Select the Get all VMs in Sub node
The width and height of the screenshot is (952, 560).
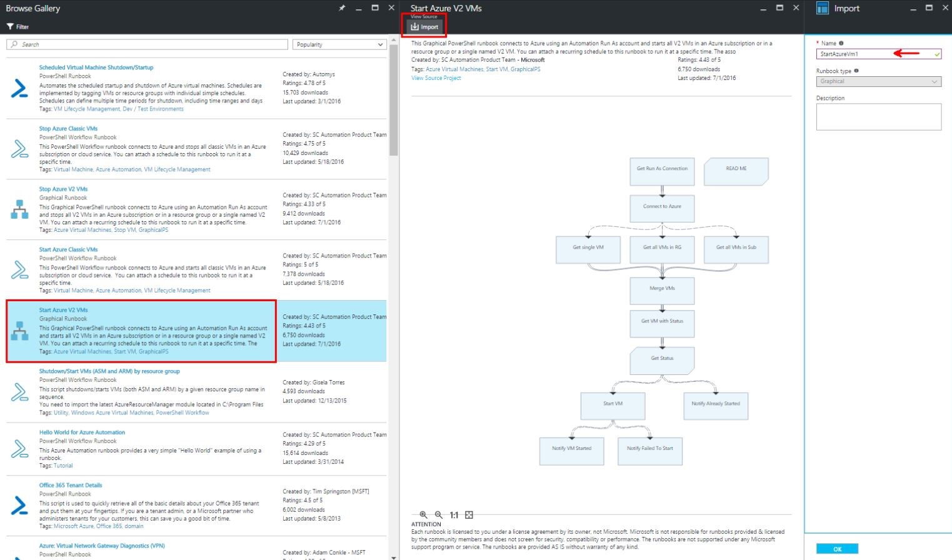pyautogui.click(x=736, y=250)
